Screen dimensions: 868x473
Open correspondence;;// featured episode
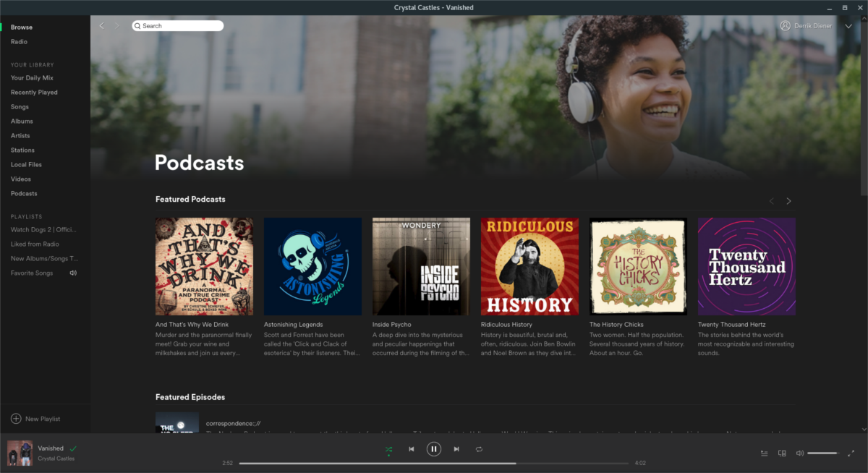click(x=234, y=423)
